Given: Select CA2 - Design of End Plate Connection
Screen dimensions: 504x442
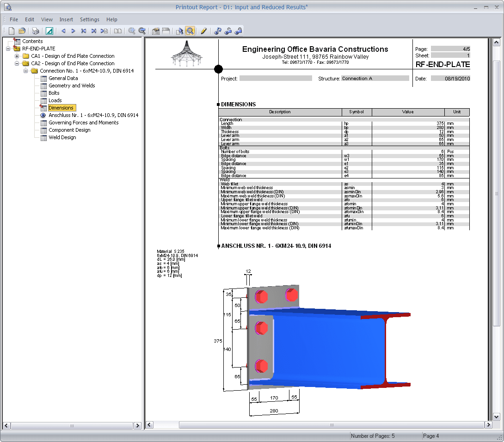Looking at the screenshot, I should point(73,63).
